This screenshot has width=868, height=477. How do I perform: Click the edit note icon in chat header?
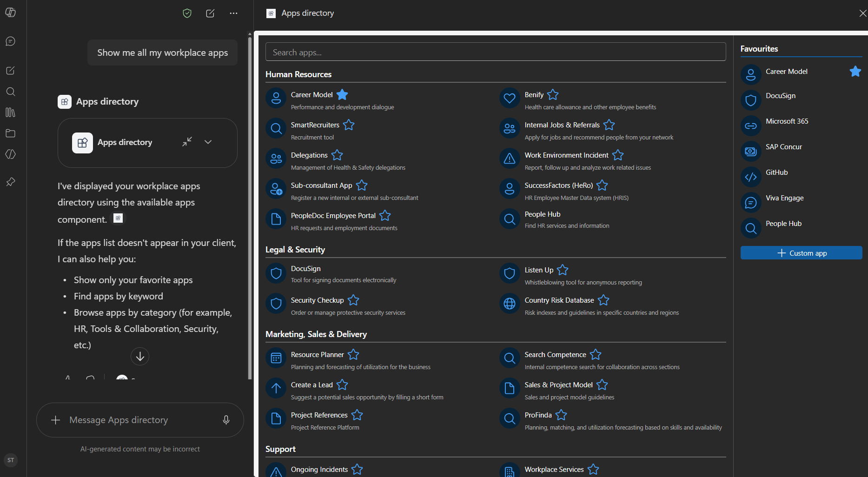210,13
